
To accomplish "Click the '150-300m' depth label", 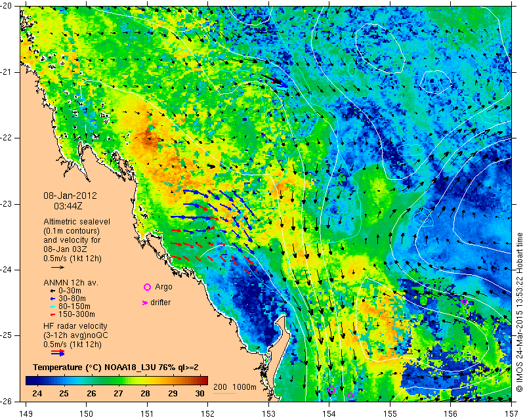I will click(77, 314).
